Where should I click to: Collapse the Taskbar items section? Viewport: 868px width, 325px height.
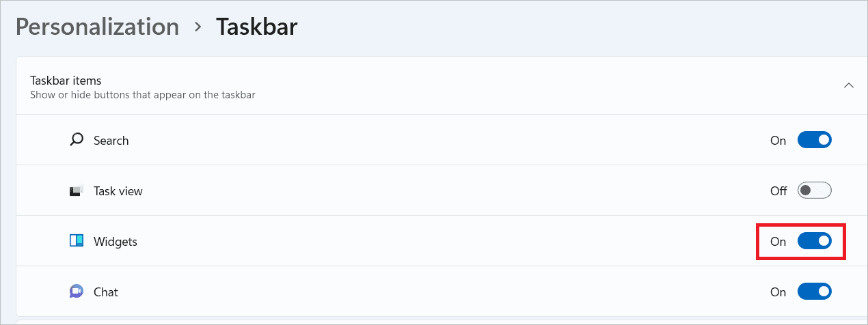point(849,86)
